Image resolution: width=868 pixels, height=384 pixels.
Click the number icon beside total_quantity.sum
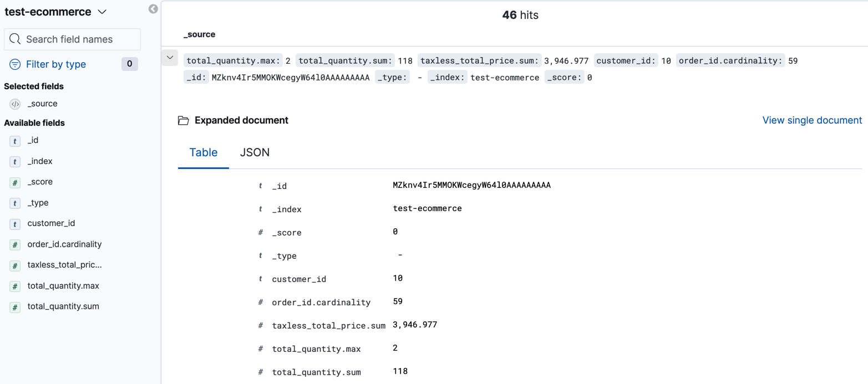click(14, 306)
